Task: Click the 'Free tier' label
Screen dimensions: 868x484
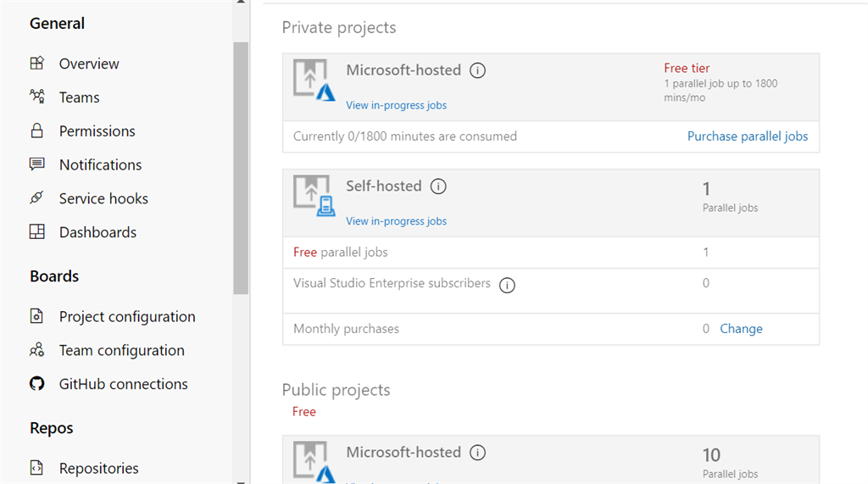Action: 687,68
